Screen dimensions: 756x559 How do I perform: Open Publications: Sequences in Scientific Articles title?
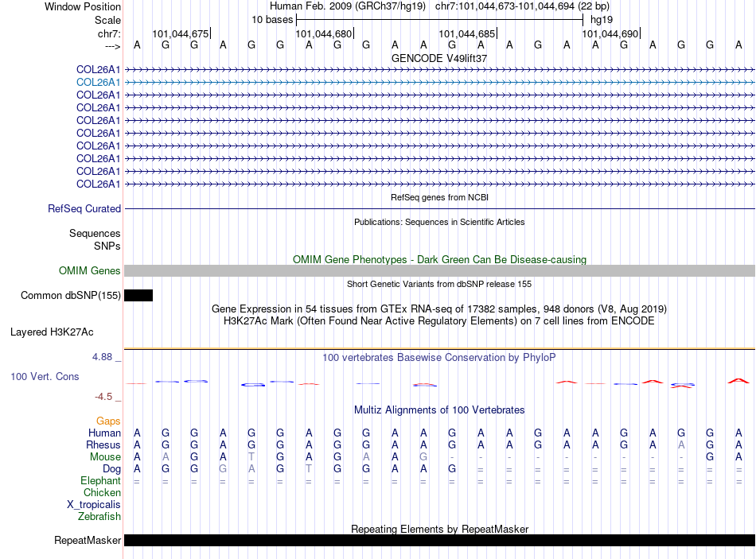439,222
